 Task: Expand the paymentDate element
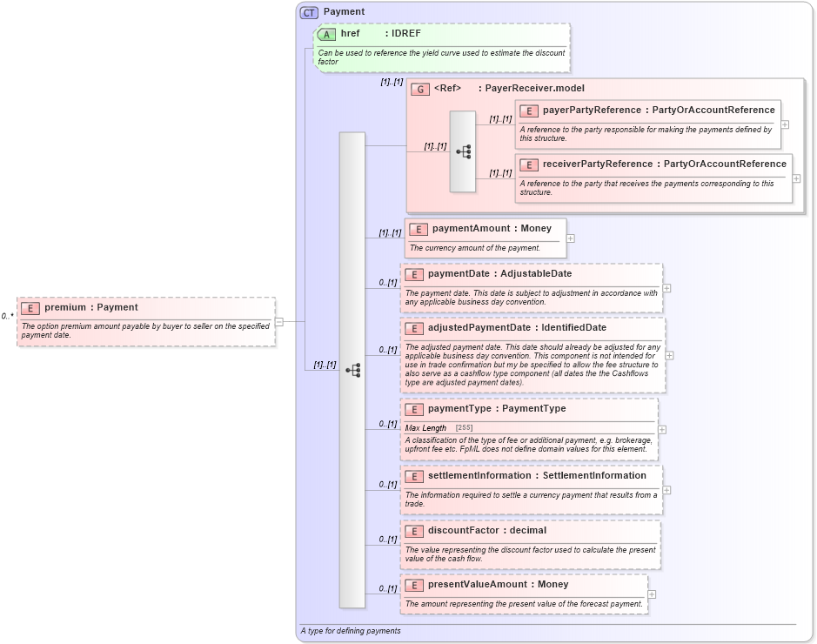[666, 288]
